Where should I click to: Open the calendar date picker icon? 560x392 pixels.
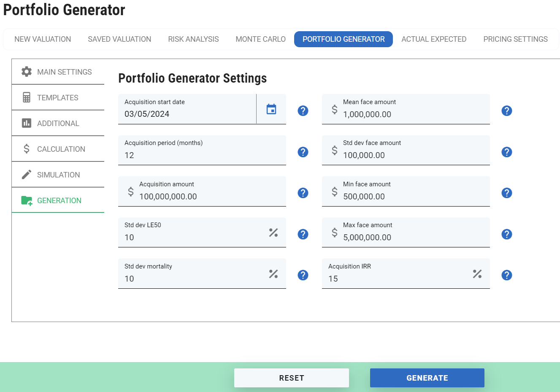(x=271, y=109)
